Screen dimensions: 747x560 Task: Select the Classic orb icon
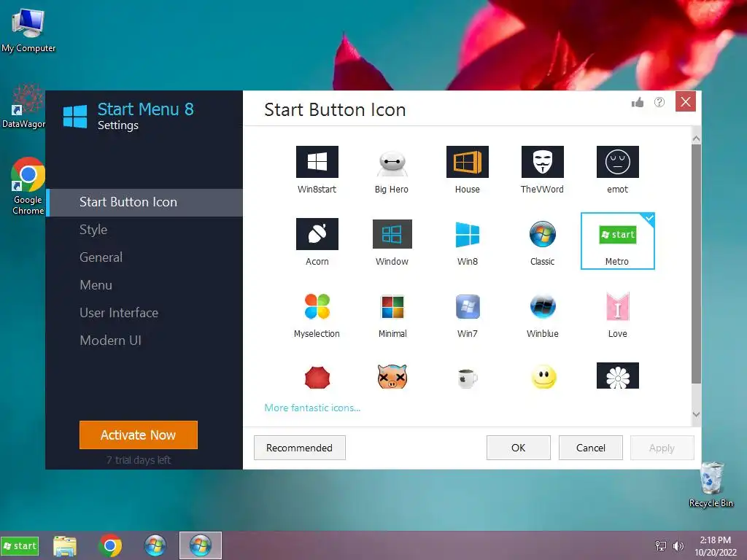click(x=542, y=242)
